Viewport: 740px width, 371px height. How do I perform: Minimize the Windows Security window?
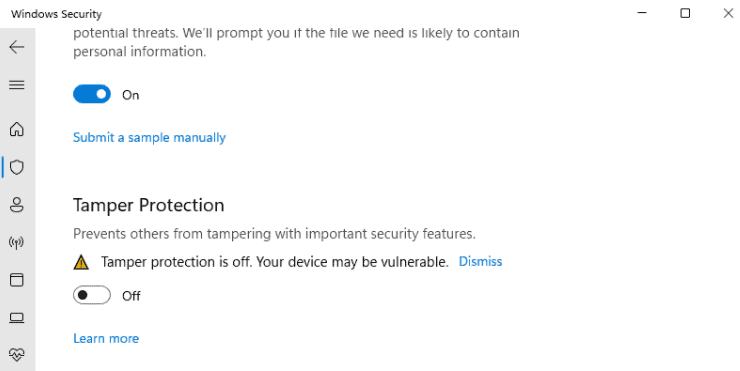pyautogui.click(x=642, y=13)
